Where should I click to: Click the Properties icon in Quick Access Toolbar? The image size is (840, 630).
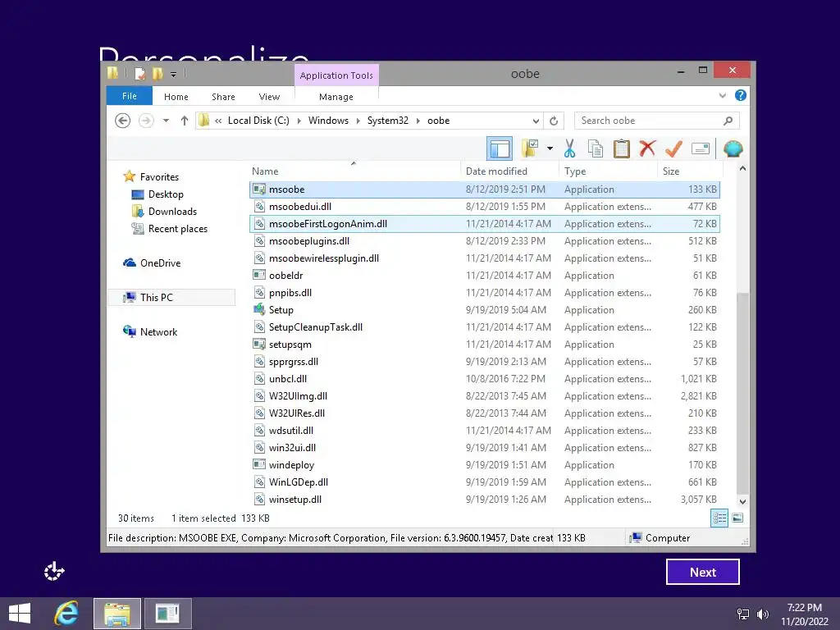tap(139, 74)
